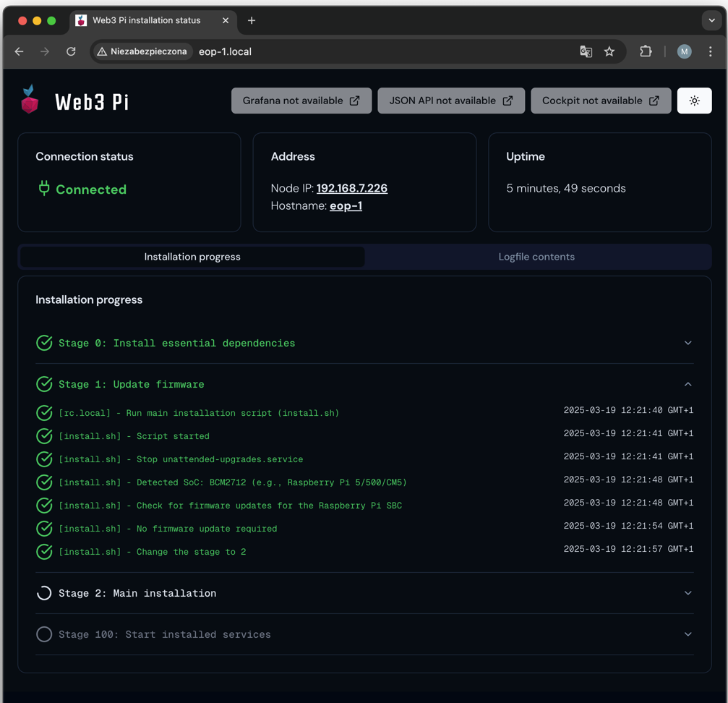Click the Niezabezpieczona security warning chip
This screenshot has width=728, height=703.
click(x=142, y=51)
